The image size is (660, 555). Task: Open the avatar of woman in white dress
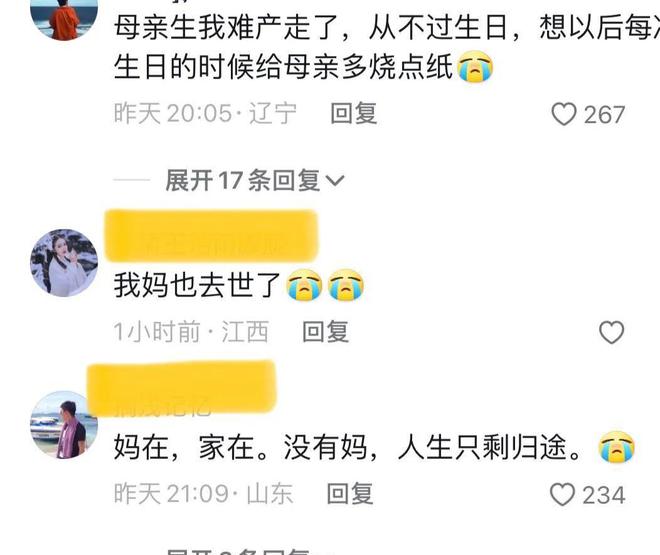[x=64, y=263]
